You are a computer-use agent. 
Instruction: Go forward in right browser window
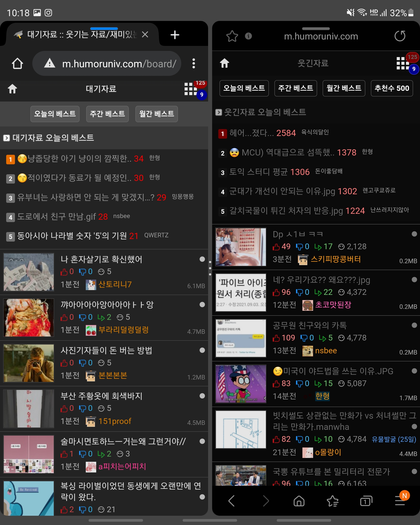(x=266, y=501)
